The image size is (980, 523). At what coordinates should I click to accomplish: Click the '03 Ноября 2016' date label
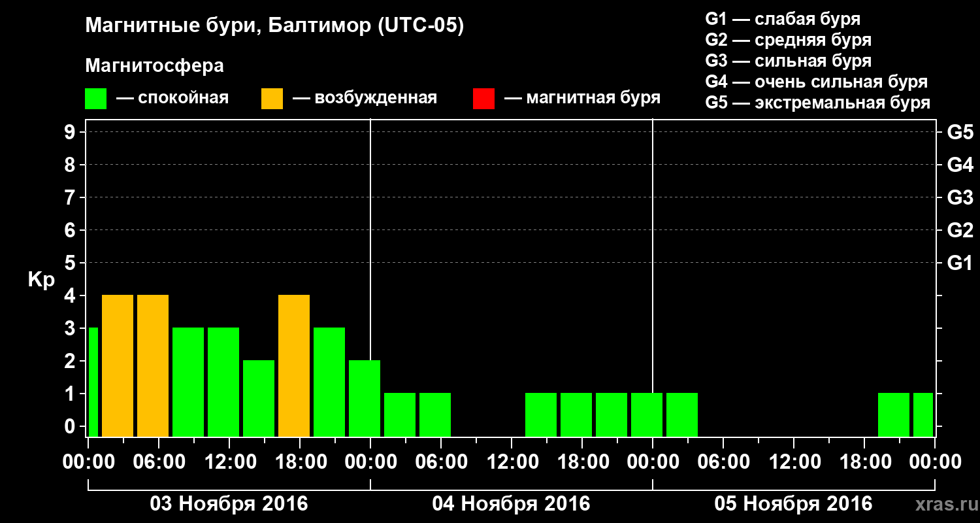229,503
